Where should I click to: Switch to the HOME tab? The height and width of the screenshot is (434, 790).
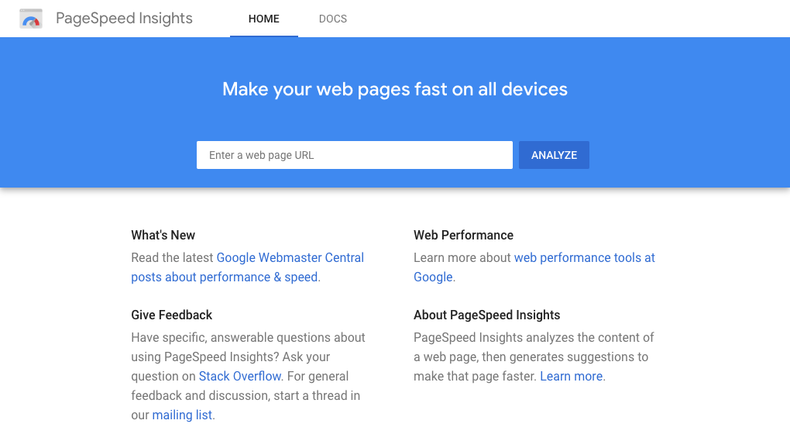264,19
